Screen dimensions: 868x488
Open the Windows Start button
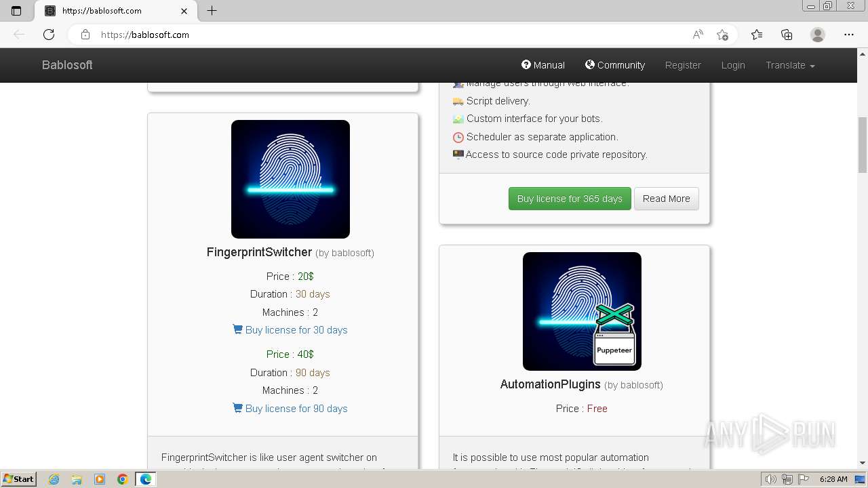[x=19, y=479]
